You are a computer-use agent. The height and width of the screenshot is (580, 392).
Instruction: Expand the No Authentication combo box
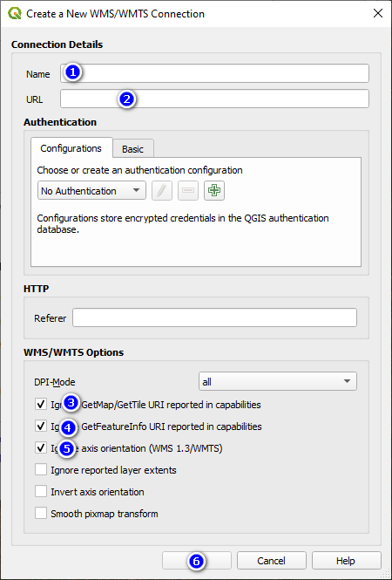[x=91, y=190]
